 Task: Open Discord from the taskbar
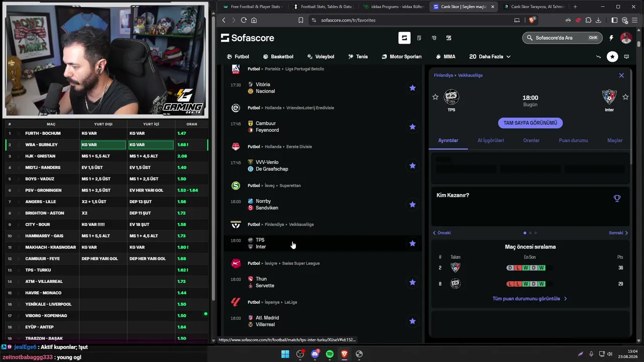[315, 354]
